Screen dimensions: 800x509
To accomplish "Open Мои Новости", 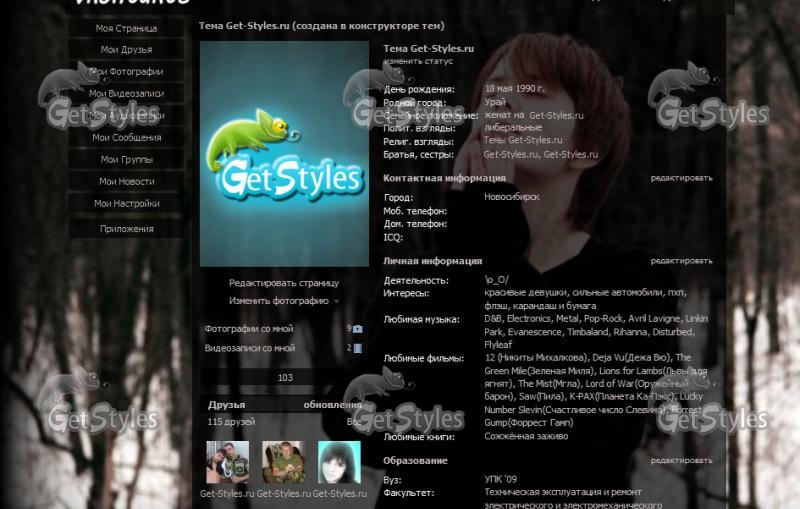I will 126,182.
